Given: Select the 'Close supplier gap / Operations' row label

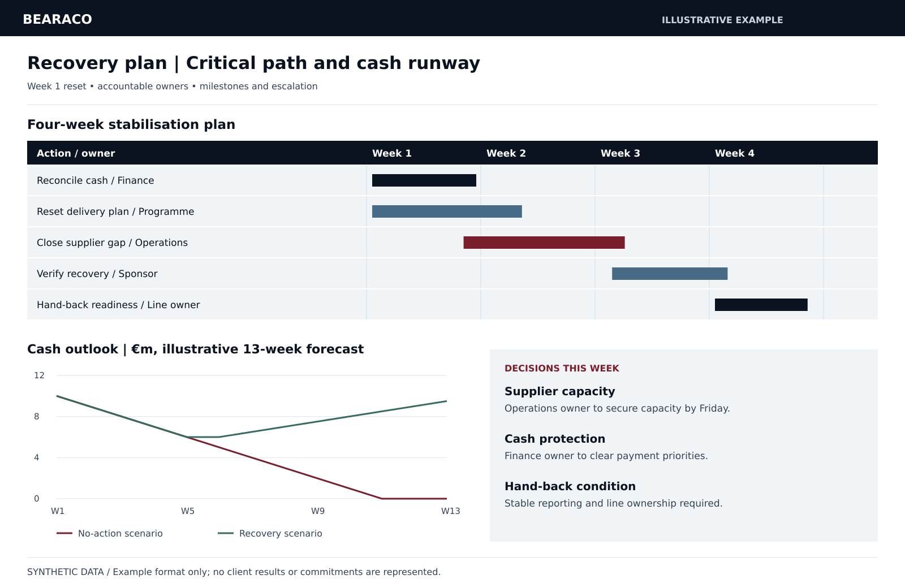Looking at the screenshot, I should click(x=112, y=243).
